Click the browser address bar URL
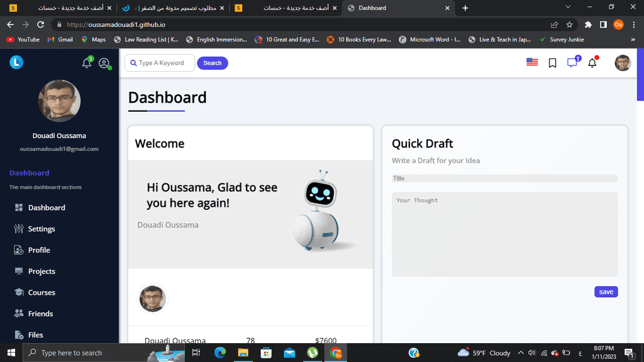Screen dimensions: 644x362 click(116, 25)
